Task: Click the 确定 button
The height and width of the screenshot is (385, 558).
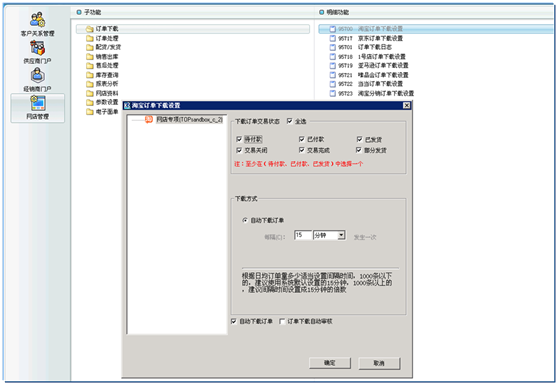Action: (x=330, y=363)
